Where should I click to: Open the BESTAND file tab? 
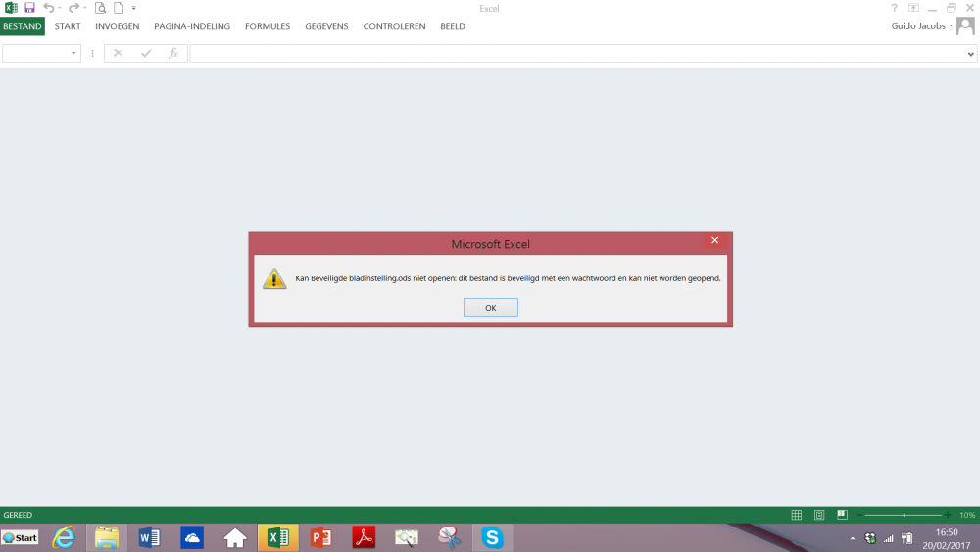pos(23,26)
